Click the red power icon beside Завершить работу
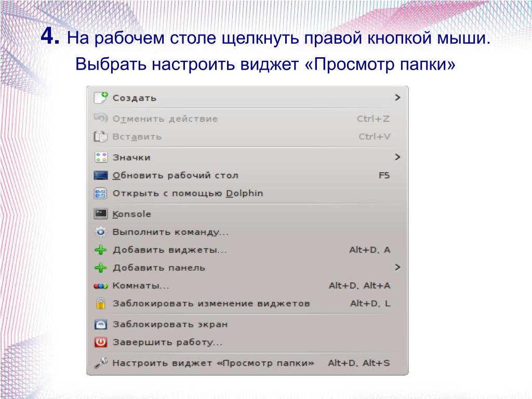The height and width of the screenshot is (399, 532). click(x=101, y=342)
